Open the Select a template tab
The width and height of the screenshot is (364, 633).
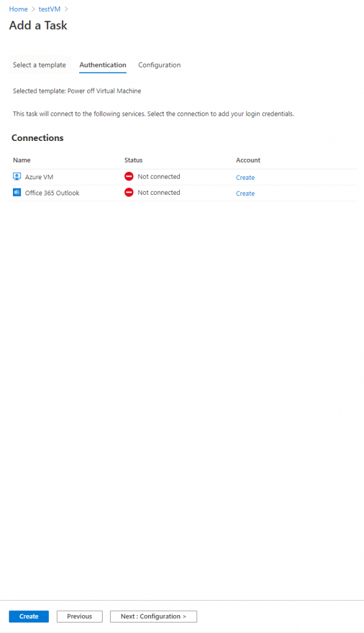(39, 65)
